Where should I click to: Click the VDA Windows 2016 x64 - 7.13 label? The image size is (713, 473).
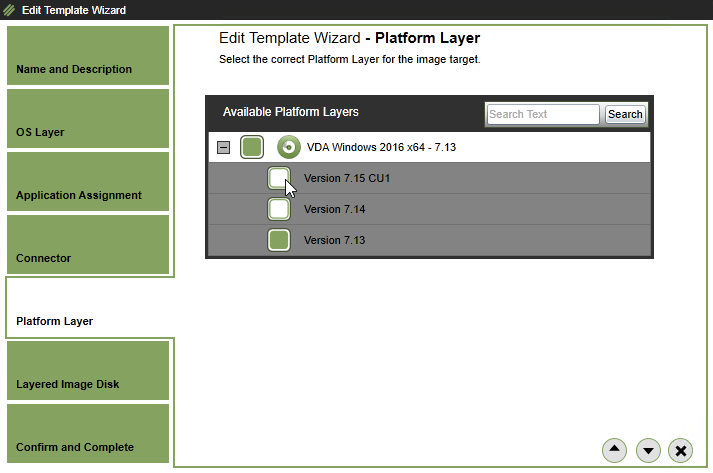(x=381, y=147)
